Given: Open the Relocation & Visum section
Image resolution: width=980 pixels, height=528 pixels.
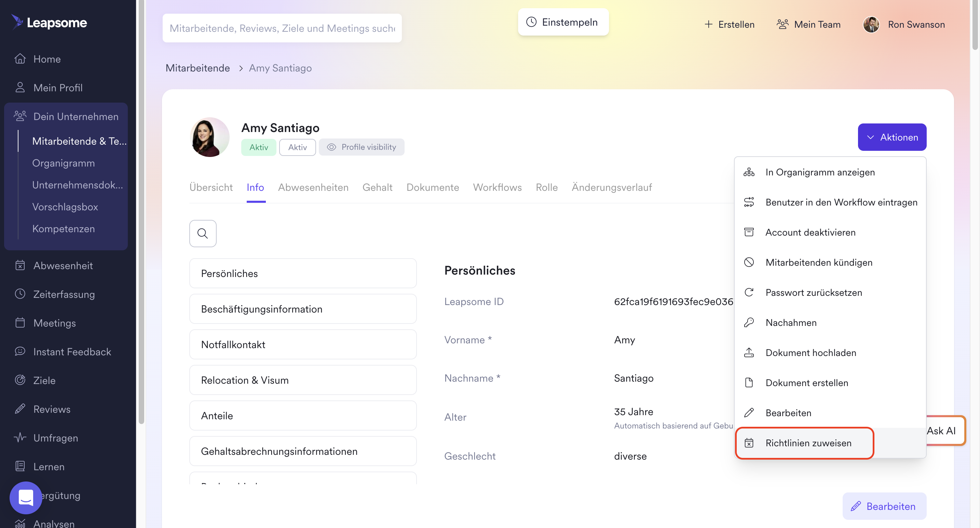Looking at the screenshot, I should [303, 380].
